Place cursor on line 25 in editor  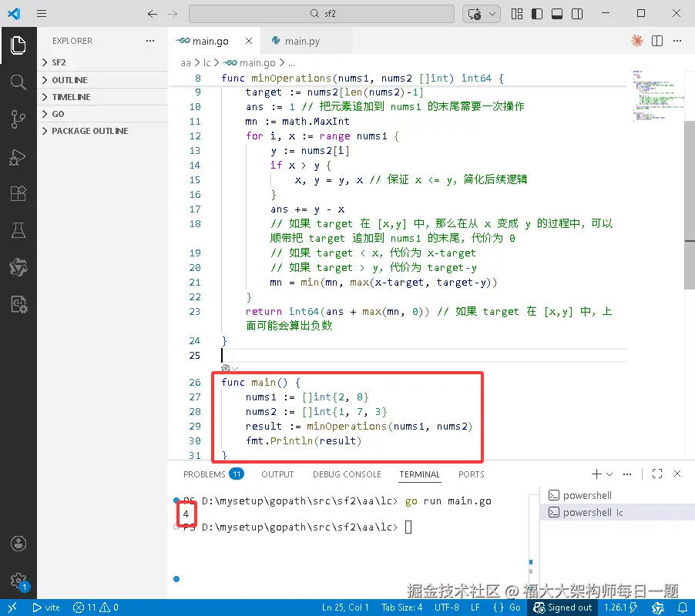point(423,356)
